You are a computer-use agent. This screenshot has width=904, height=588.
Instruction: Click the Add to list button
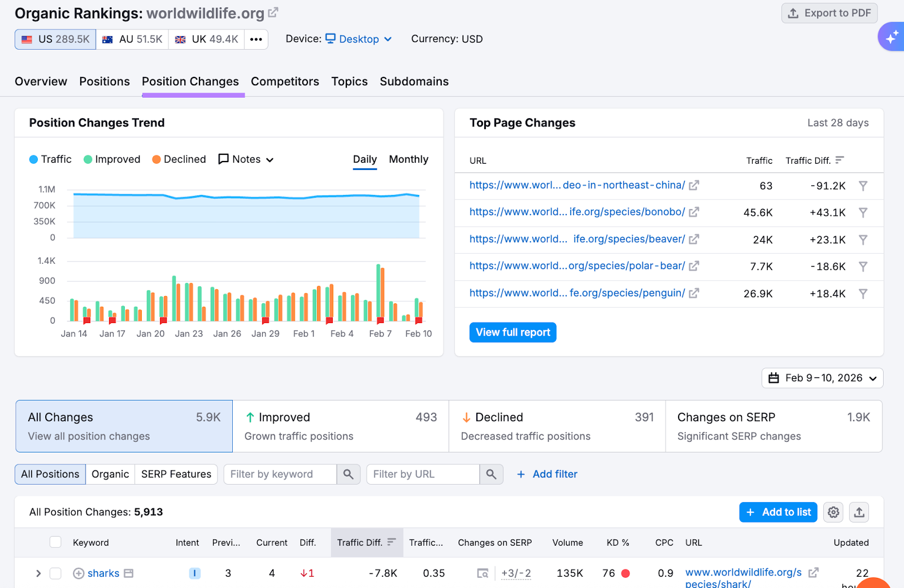tap(778, 512)
